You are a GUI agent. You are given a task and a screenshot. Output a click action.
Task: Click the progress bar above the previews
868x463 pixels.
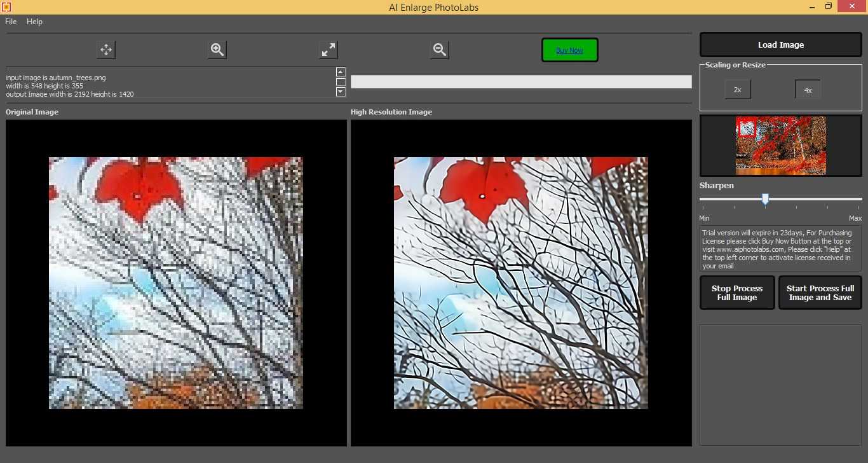coord(521,81)
